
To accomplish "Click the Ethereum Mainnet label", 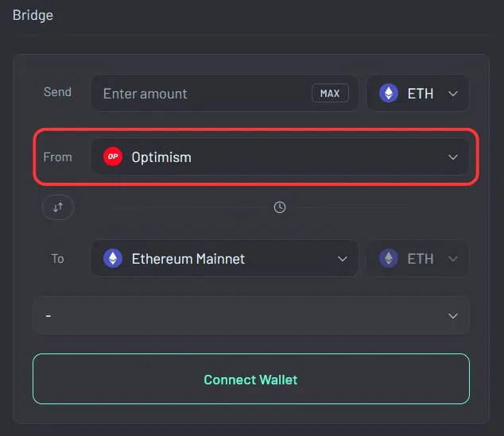I will 188,259.
